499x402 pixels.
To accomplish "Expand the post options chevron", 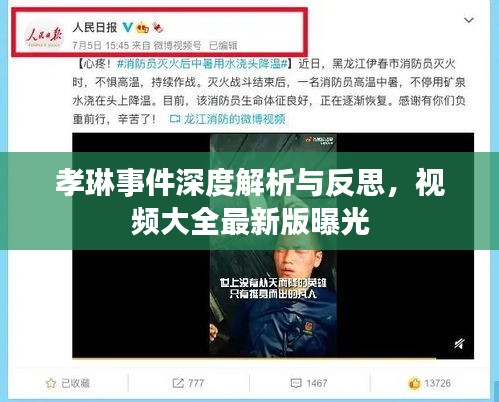I will [x=469, y=20].
